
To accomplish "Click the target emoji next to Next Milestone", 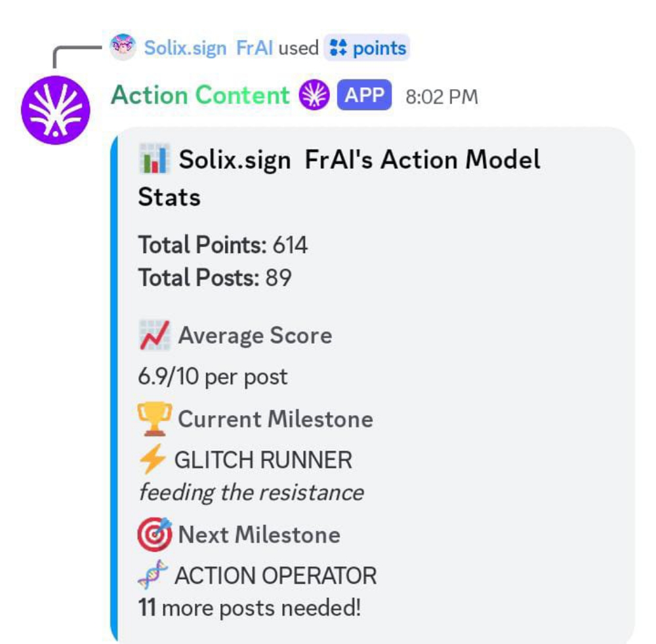I will coord(155,533).
